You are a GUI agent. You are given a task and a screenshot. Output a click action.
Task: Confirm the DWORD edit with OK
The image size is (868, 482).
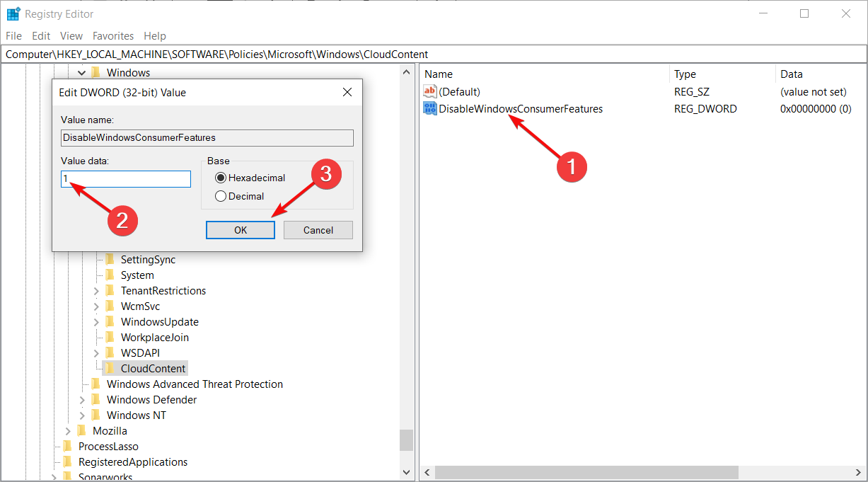[241, 229]
